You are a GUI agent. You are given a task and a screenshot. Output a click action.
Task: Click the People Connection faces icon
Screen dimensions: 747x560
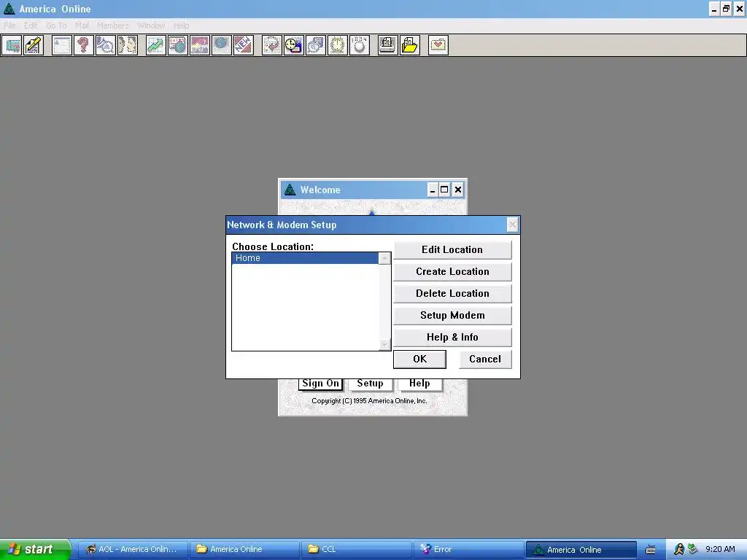[128, 45]
